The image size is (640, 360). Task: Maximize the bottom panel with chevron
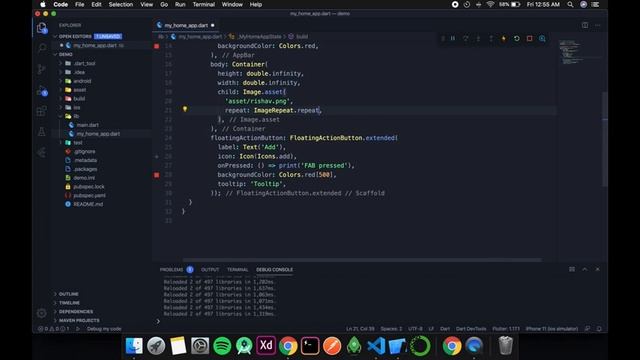tap(584, 269)
